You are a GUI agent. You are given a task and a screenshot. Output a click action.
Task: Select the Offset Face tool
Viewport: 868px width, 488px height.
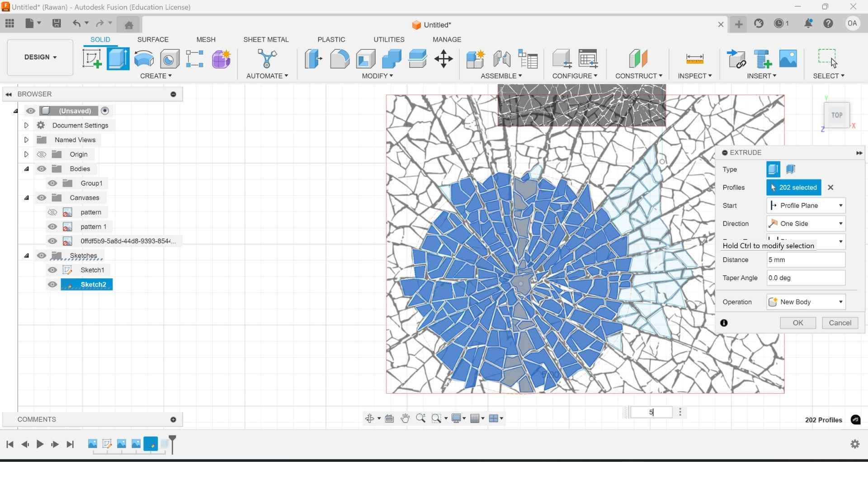click(x=417, y=59)
